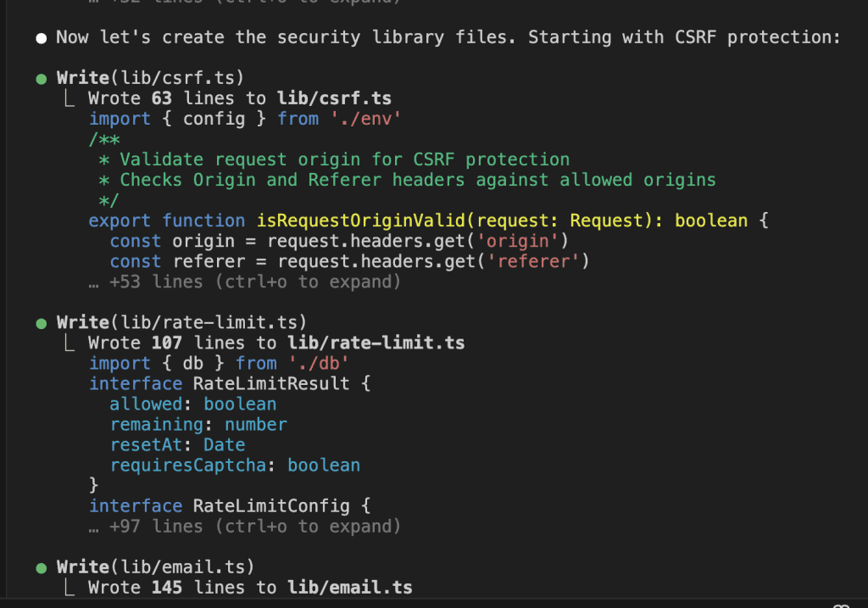Click the green bullet beside Write(lib/rate-limit.ts)
Screen dimensions: 868x608
41,323
